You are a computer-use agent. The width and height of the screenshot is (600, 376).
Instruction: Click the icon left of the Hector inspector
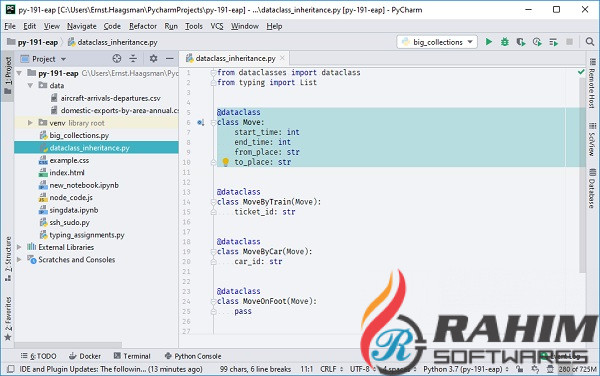point(535,369)
